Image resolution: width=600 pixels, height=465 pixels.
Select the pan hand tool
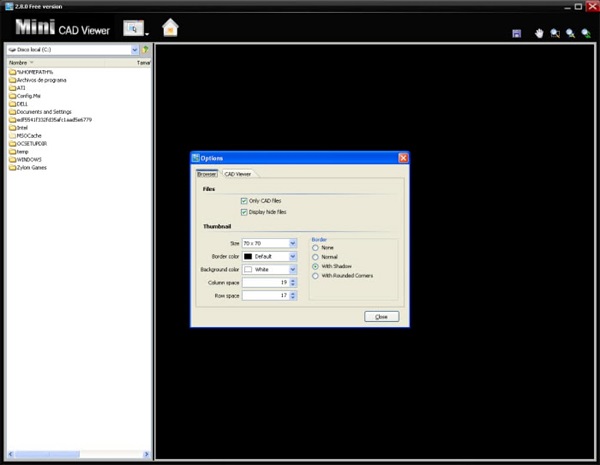click(539, 34)
